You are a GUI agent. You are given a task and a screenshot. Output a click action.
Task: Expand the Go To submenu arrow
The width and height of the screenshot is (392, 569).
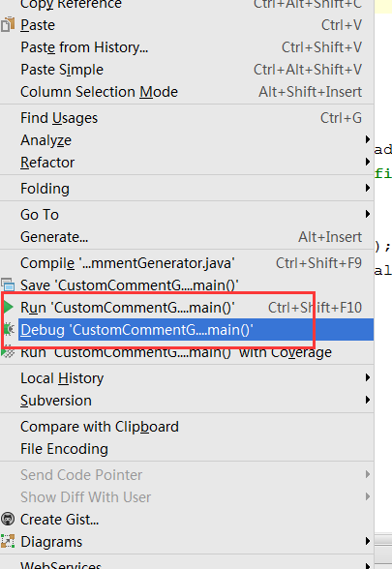pos(368,214)
